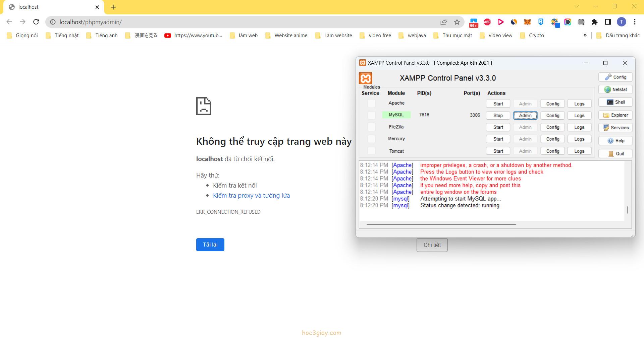Show hidden bookmarks with the » chevron
Viewport: 644px width, 340px height.
pyautogui.click(x=585, y=35)
